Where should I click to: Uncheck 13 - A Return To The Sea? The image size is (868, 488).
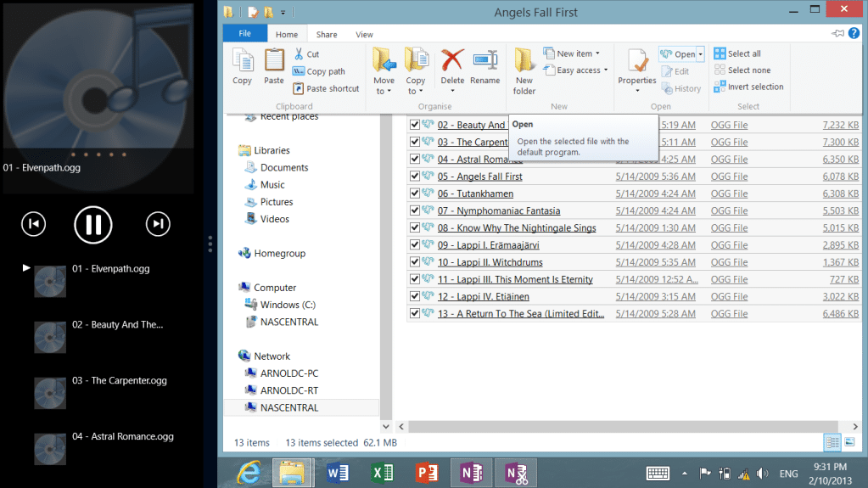(x=414, y=313)
